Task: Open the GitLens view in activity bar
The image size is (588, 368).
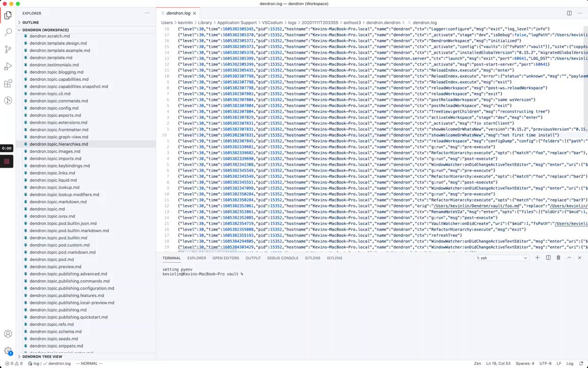Action: click(8, 100)
